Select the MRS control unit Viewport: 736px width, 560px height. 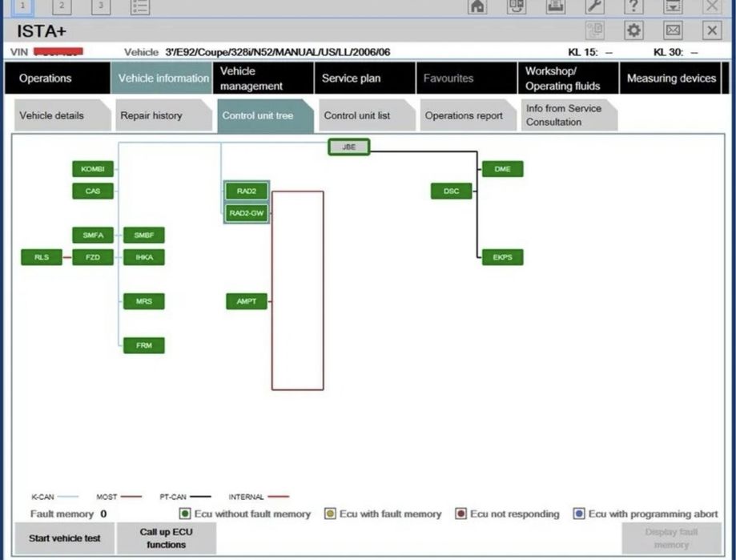pyautogui.click(x=143, y=301)
